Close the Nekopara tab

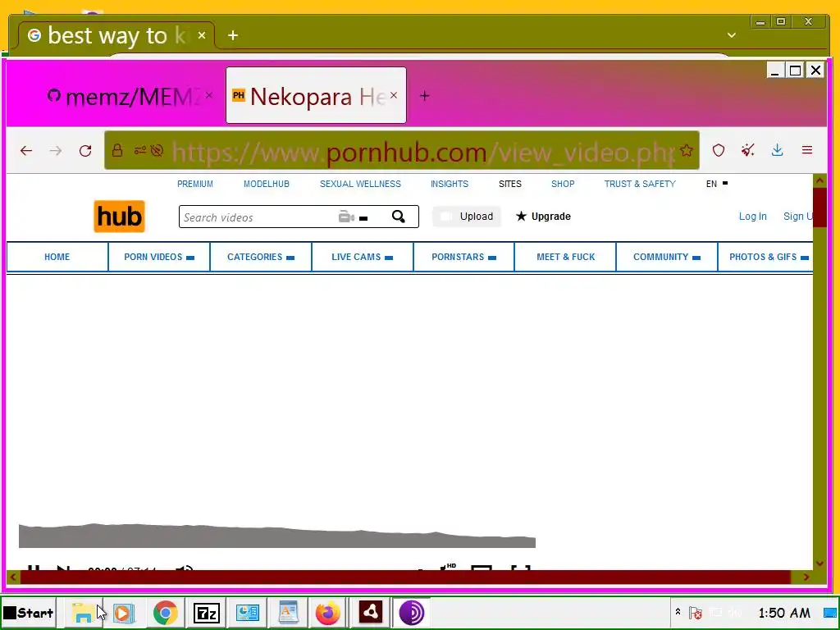point(394,95)
